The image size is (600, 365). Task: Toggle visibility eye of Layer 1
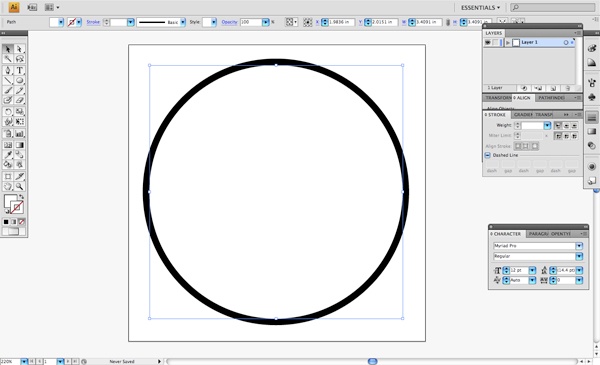[488, 42]
